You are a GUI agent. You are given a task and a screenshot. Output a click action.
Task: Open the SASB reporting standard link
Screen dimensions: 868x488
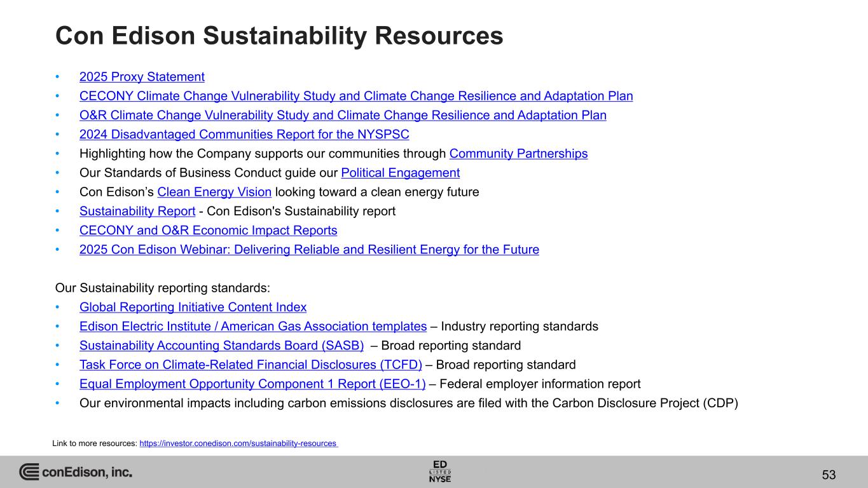click(x=221, y=346)
